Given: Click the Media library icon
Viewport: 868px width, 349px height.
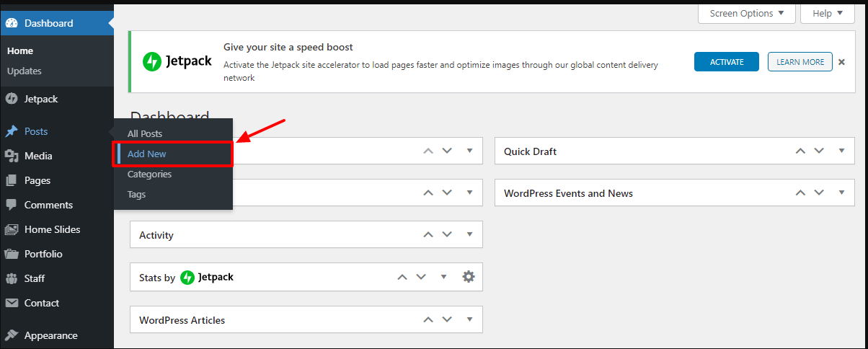Looking at the screenshot, I should [x=12, y=156].
